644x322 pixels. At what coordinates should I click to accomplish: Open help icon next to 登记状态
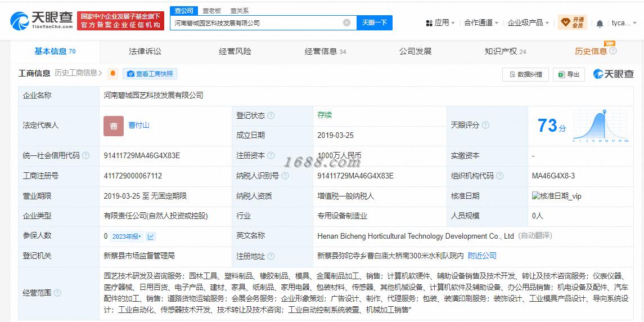click(x=271, y=115)
